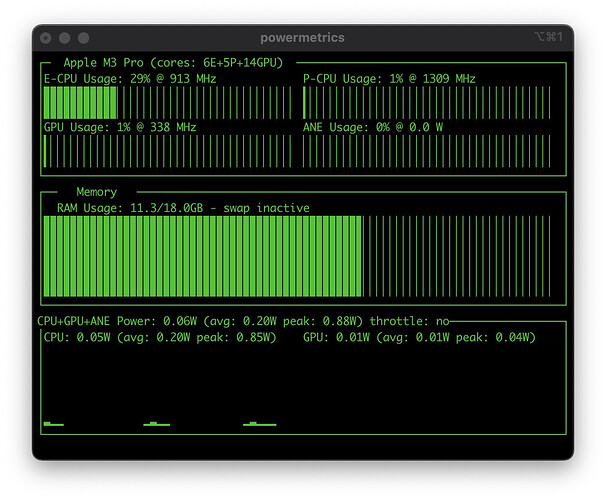This screenshot has width=606, height=500.
Task: Click the GPU Usage 338 MHz label
Action: (x=120, y=128)
